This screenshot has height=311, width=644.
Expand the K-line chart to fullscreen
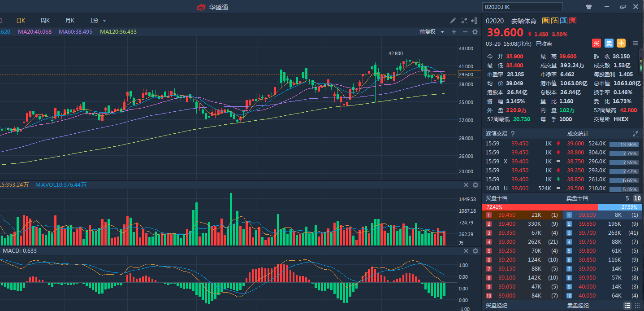(464, 21)
